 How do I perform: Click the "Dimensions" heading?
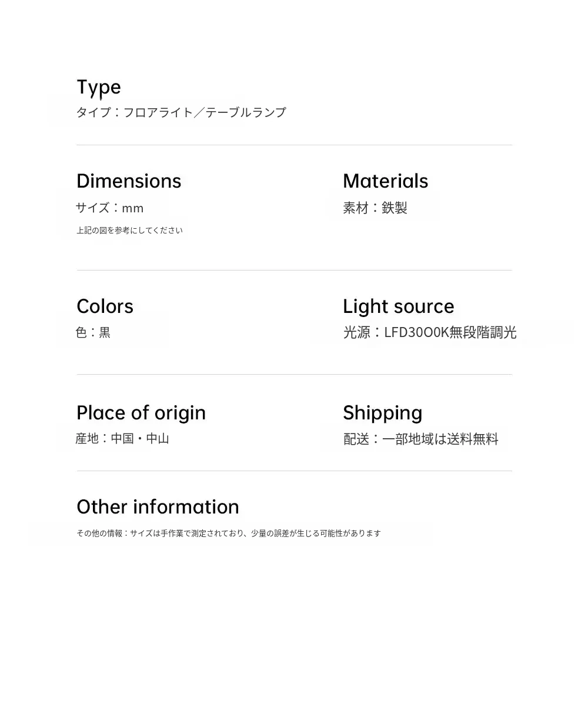pyautogui.click(x=129, y=181)
